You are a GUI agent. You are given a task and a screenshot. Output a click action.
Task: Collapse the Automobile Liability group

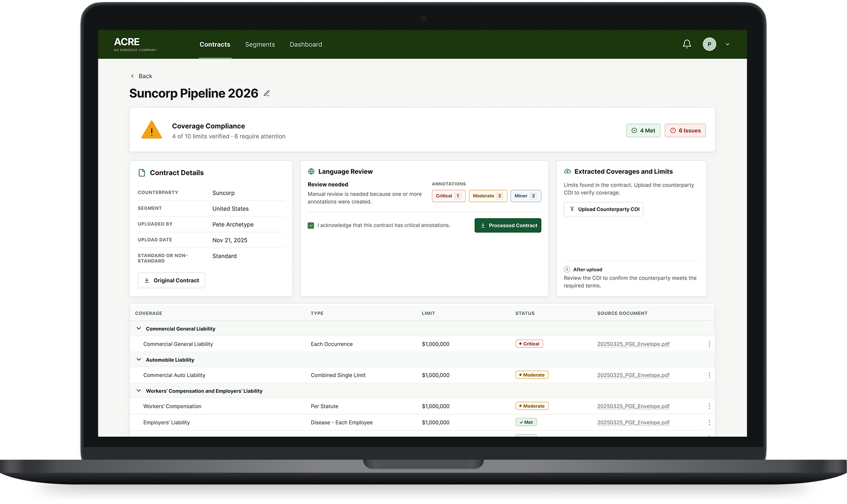click(138, 360)
